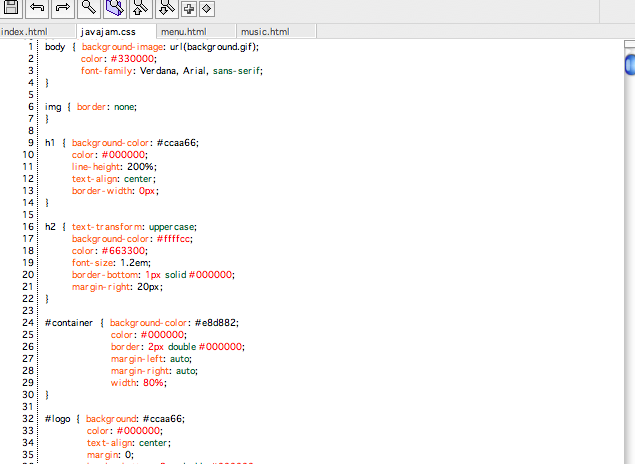Click the vertical scrollbar thumb

click(630, 65)
